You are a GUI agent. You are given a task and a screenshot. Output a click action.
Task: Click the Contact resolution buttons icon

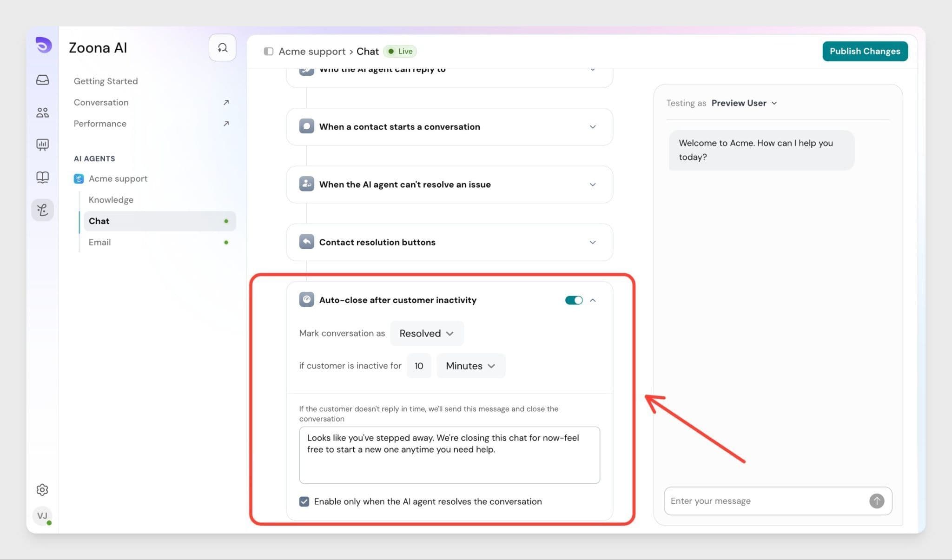[x=306, y=242]
